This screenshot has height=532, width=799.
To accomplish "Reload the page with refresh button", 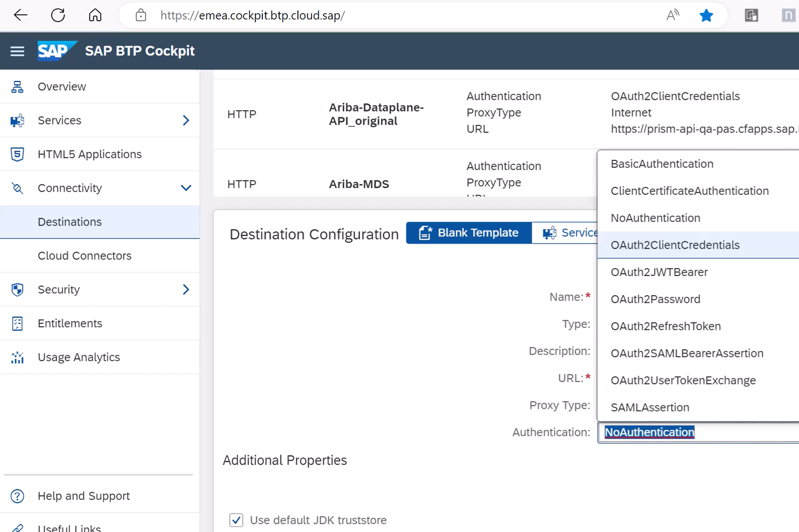I will tap(58, 16).
